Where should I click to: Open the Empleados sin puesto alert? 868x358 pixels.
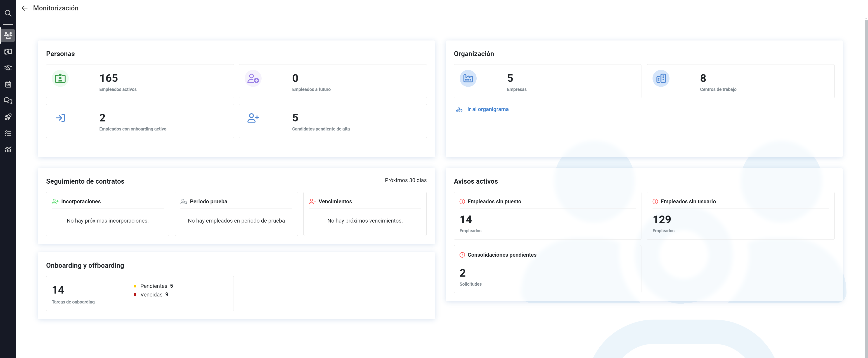click(547, 216)
